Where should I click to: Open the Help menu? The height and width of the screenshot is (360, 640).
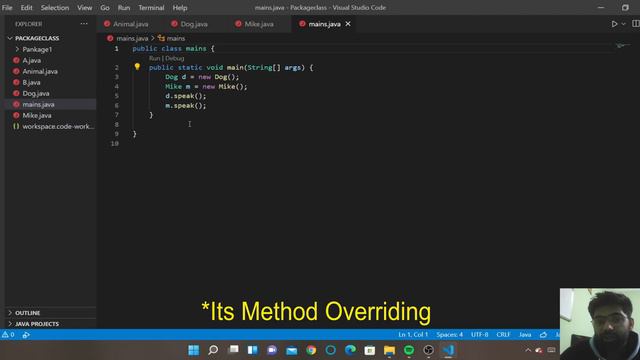180,8
